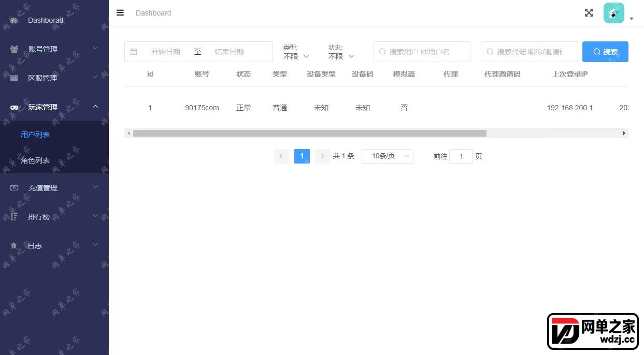Image resolution: width=644 pixels, height=355 pixels.
Task: Click the 日志 bug icon
Action: click(14, 246)
